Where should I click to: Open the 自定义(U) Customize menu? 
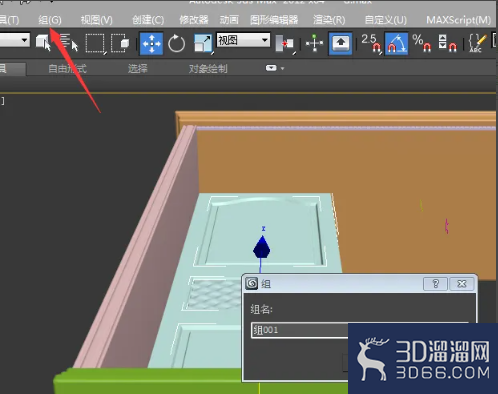[x=386, y=20]
